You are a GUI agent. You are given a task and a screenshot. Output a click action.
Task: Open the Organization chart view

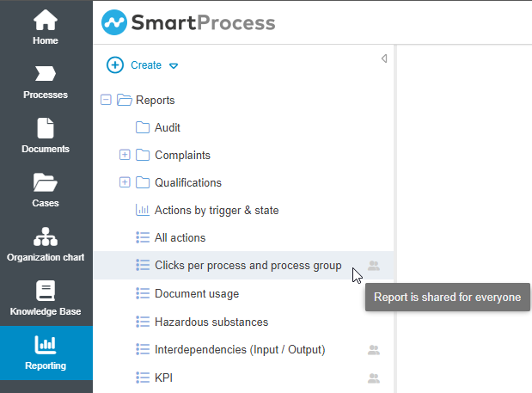[x=46, y=244]
